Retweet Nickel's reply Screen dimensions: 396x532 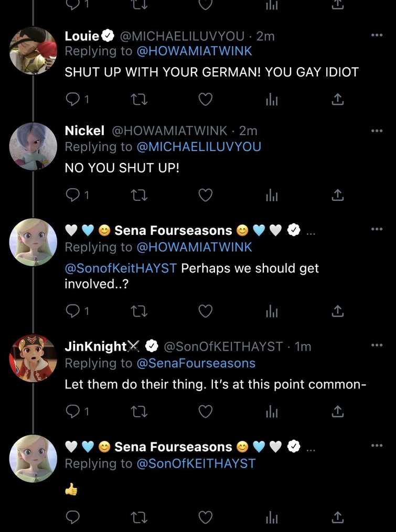(x=138, y=195)
